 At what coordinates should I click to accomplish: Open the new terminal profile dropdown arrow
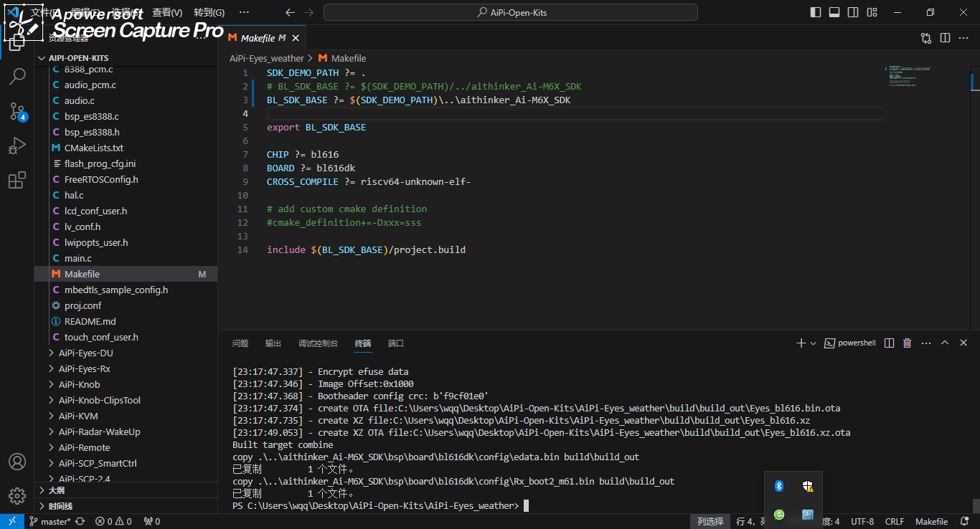click(x=813, y=343)
